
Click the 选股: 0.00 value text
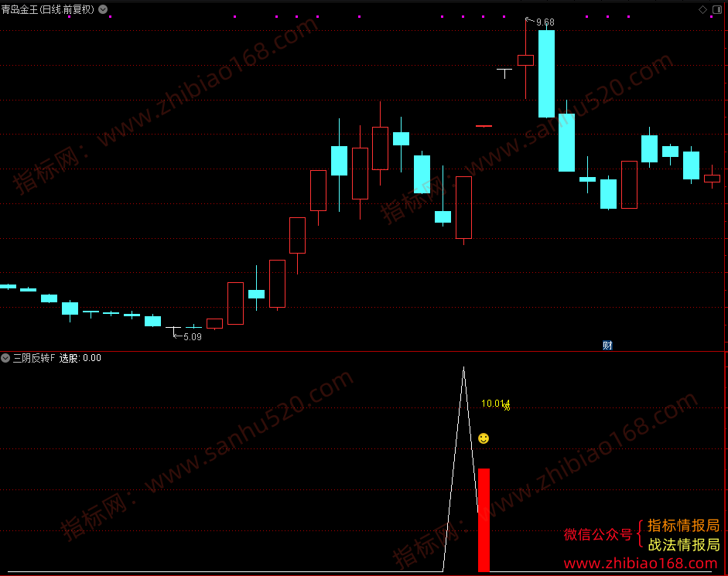tap(80, 358)
